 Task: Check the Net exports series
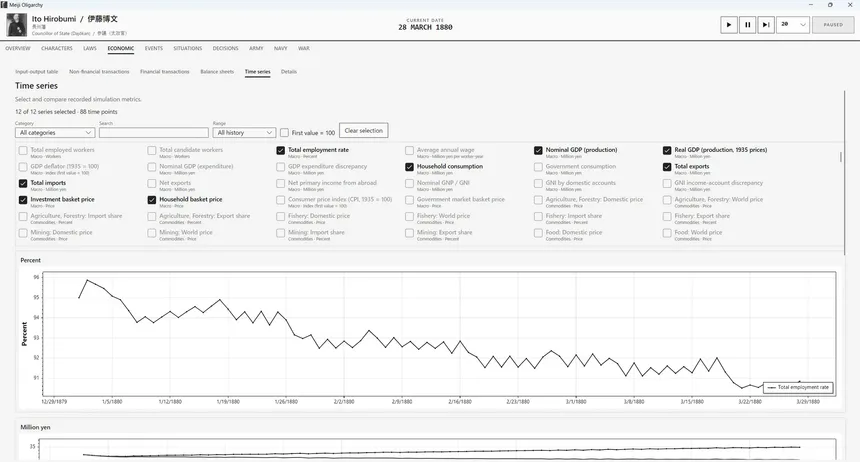click(x=151, y=183)
